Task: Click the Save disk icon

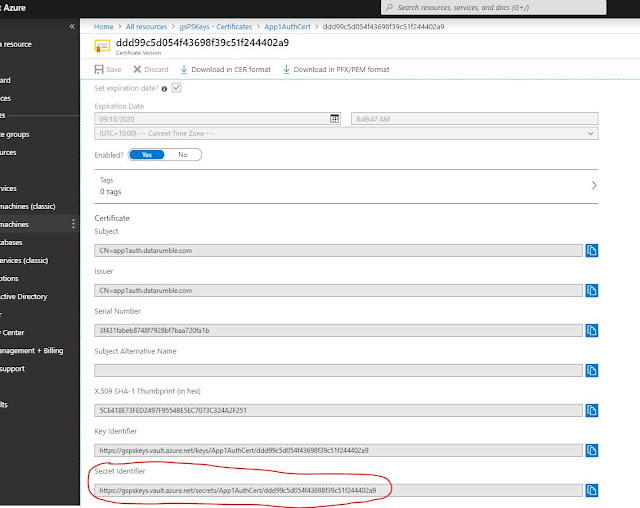Action: pyautogui.click(x=99, y=69)
